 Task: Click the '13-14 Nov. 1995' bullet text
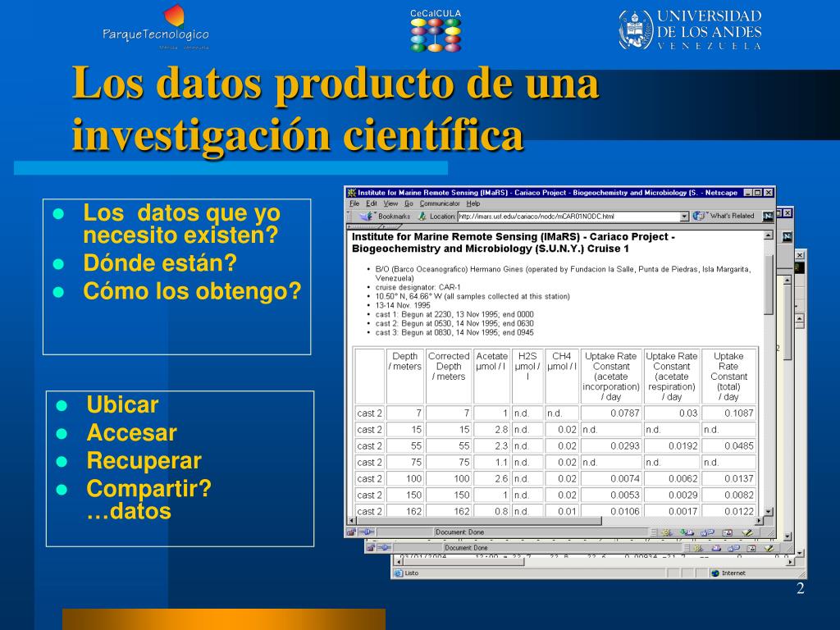pos(403,305)
